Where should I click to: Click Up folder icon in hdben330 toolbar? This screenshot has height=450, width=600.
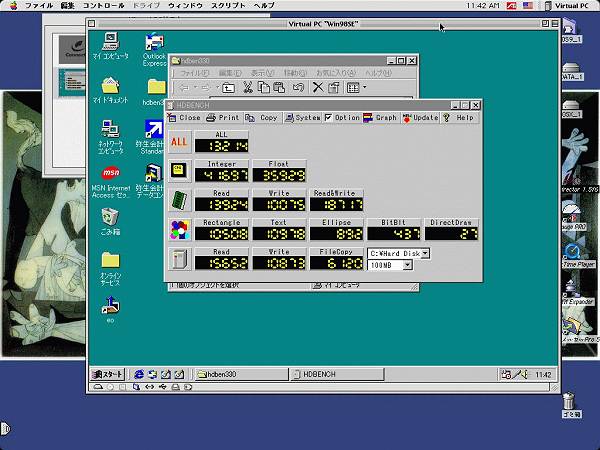point(228,88)
